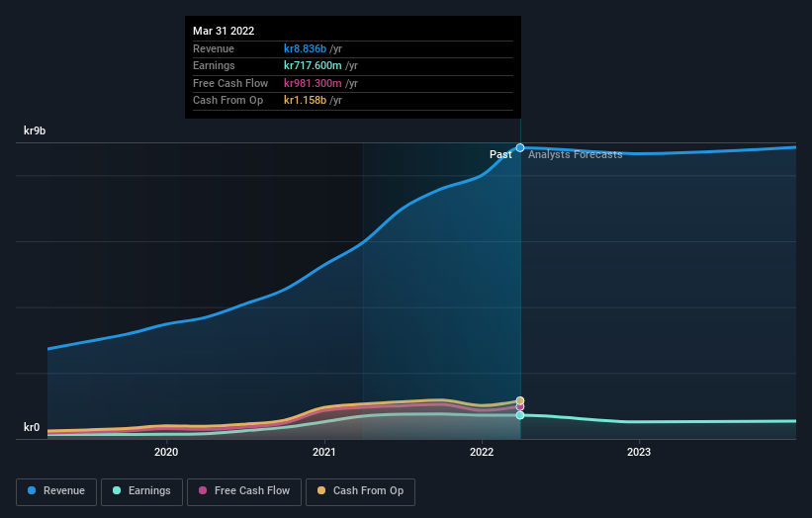Click the teal Earnings legend dot
The image size is (812, 518).
[117, 490]
